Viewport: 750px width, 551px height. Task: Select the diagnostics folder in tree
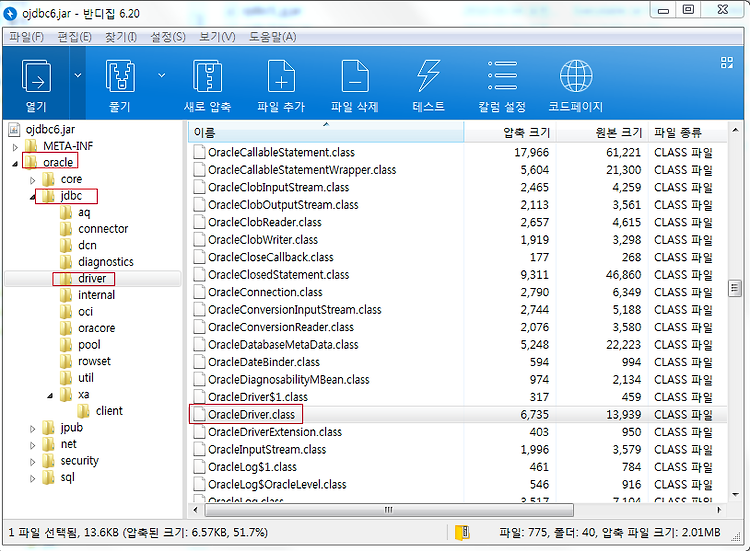point(106,262)
